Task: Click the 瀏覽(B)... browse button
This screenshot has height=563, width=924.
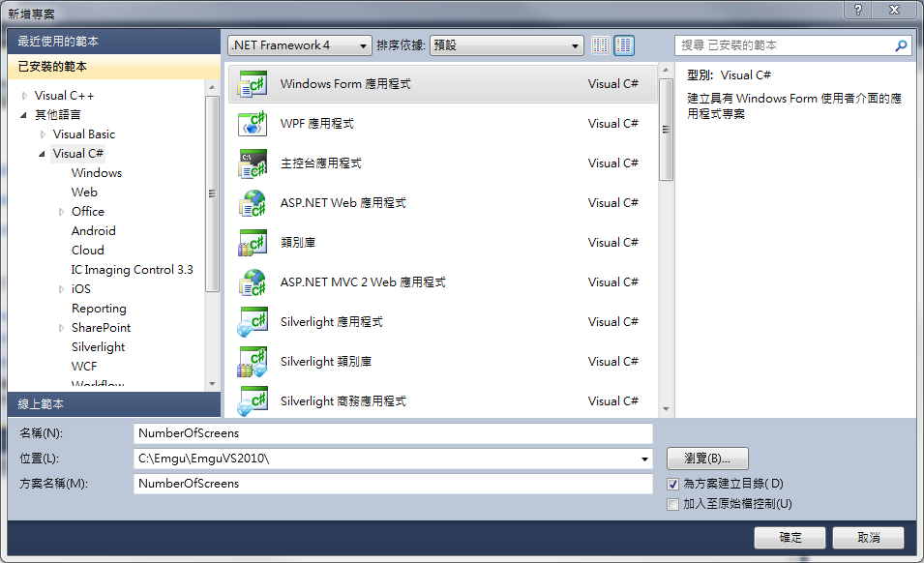Action: [707, 459]
